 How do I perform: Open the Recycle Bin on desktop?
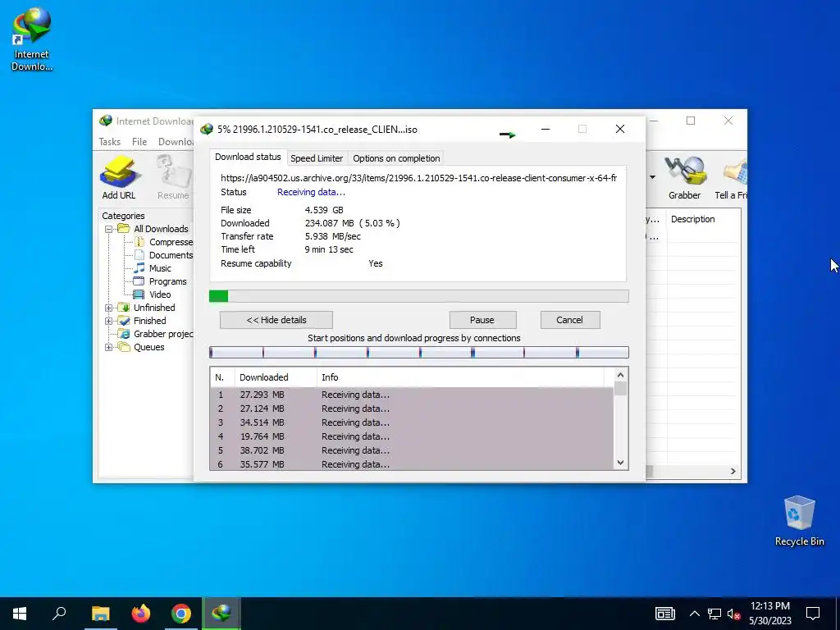[x=799, y=521]
